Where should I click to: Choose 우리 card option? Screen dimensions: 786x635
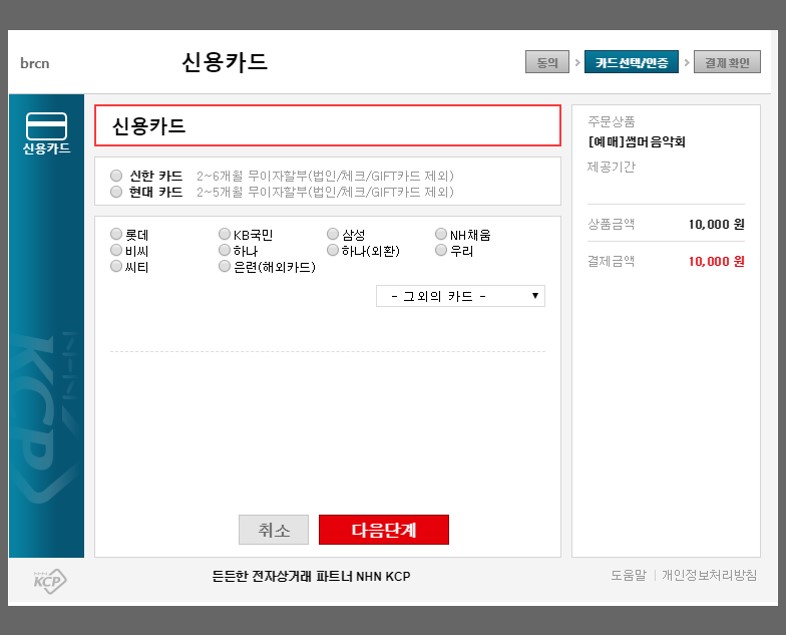click(441, 251)
